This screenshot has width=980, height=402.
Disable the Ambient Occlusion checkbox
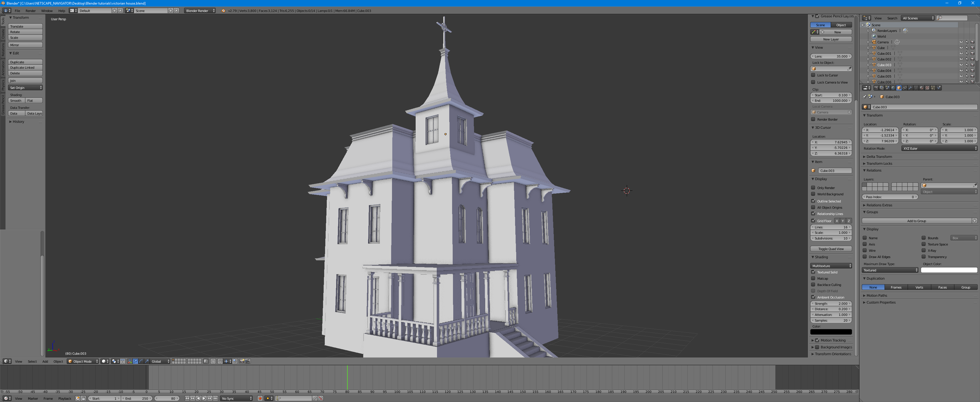(813, 297)
